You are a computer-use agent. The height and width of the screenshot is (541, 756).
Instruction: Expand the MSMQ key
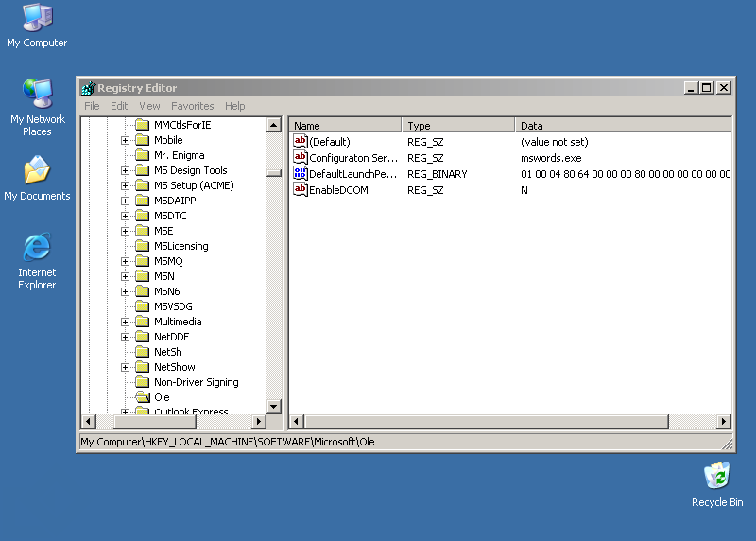pyautogui.click(x=126, y=262)
